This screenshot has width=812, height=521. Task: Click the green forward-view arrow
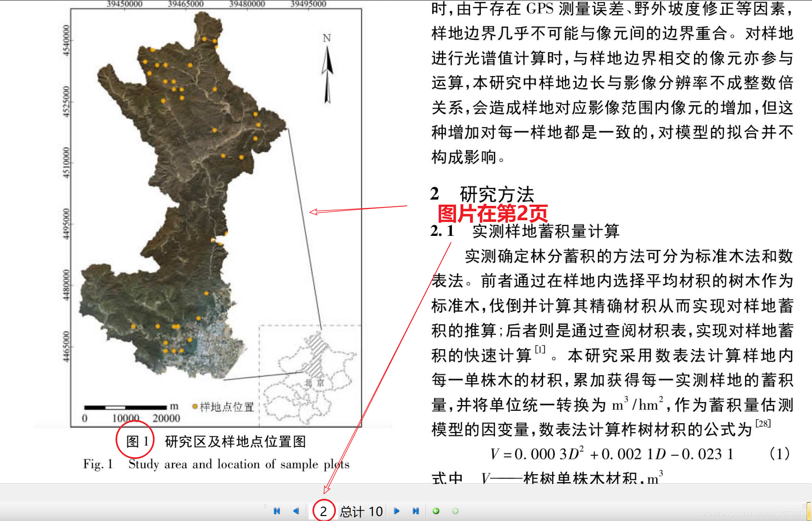pos(455,511)
